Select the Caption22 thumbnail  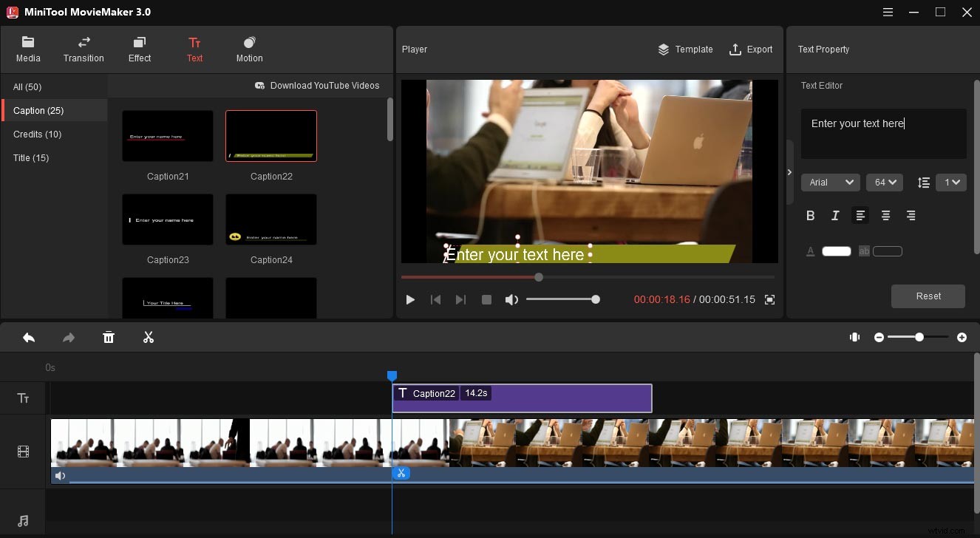(270, 135)
